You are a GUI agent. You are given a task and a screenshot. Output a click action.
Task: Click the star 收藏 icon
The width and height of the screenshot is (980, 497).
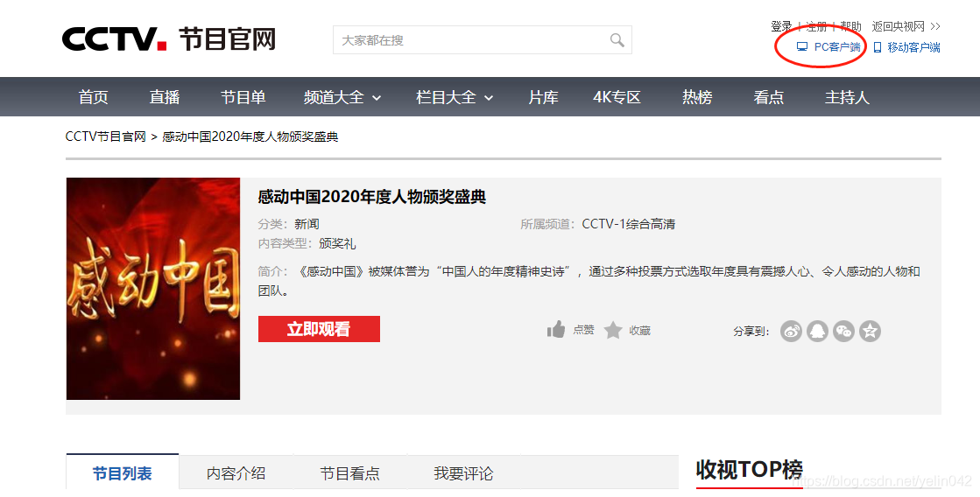tap(613, 330)
